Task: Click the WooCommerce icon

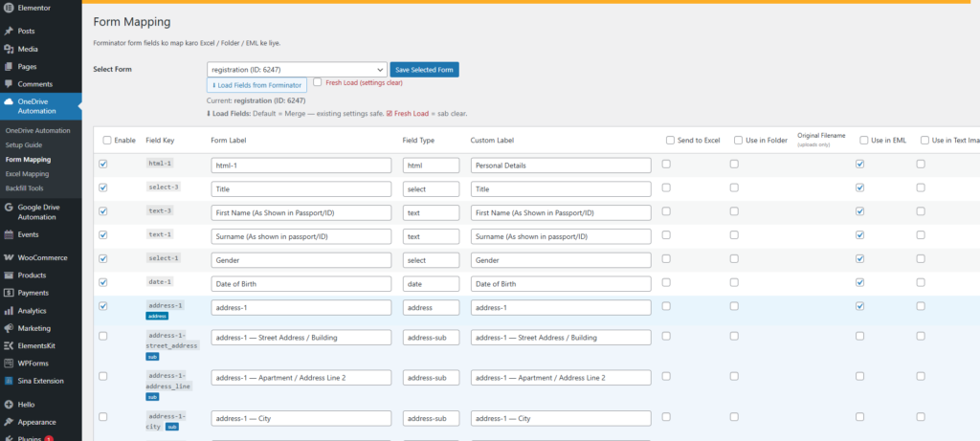Action: (9, 257)
